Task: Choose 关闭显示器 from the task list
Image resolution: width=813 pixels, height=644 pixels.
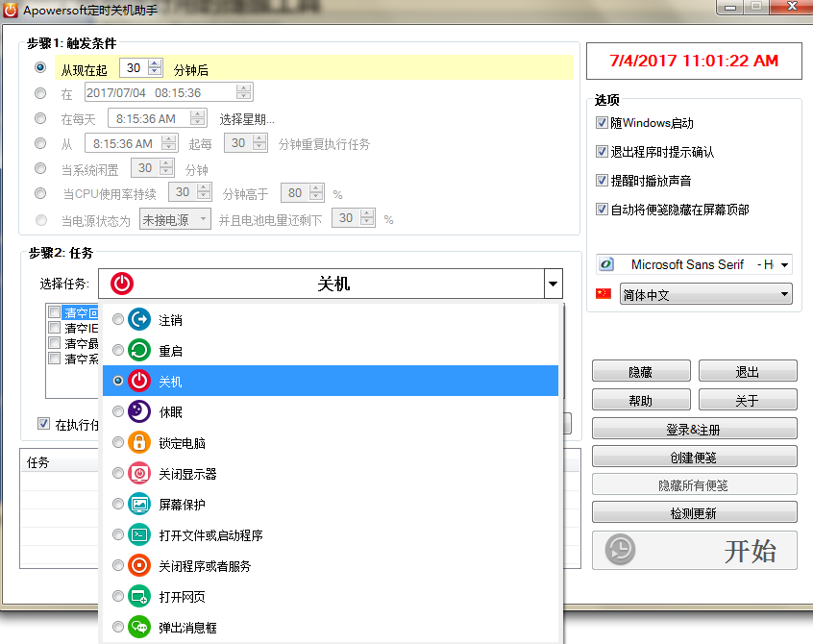Action: tap(331, 474)
